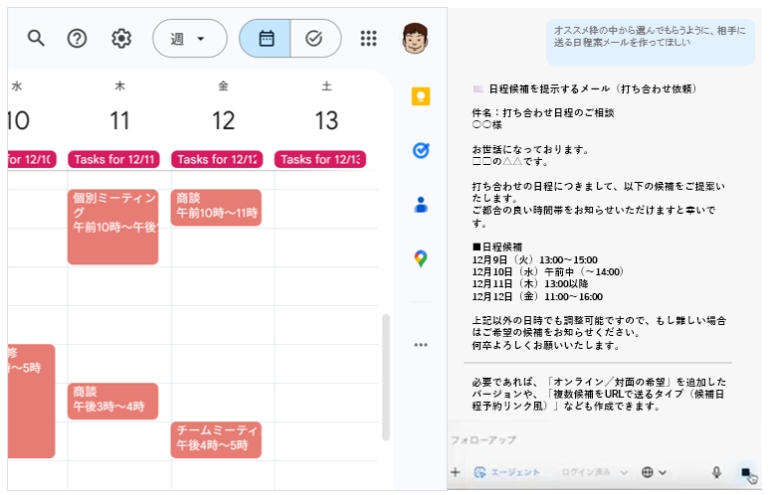Image resolution: width=770 pixels, height=495 pixels.
Task: Click the line お世話になっております。
Action: click(x=530, y=150)
